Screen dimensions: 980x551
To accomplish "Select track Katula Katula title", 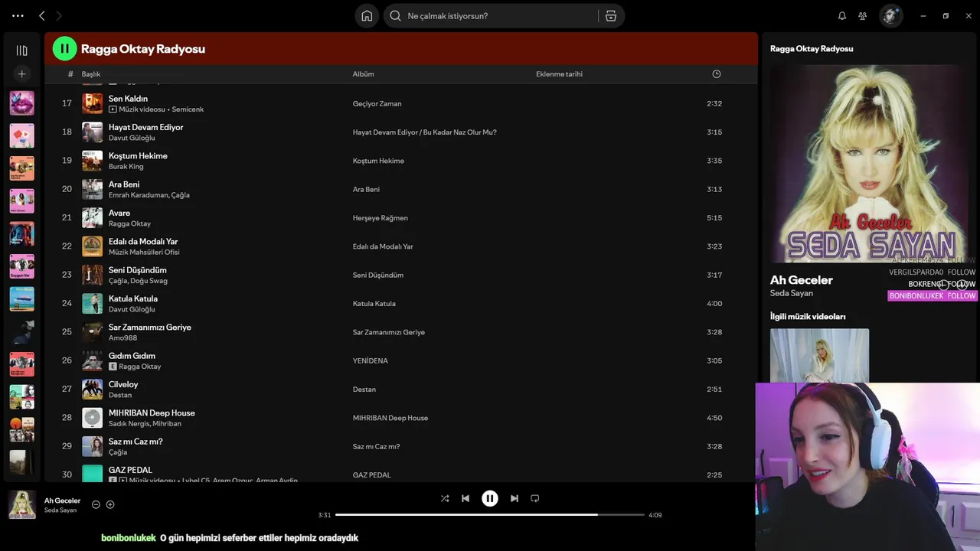I will pyautogui.click(x=133, y=298).
